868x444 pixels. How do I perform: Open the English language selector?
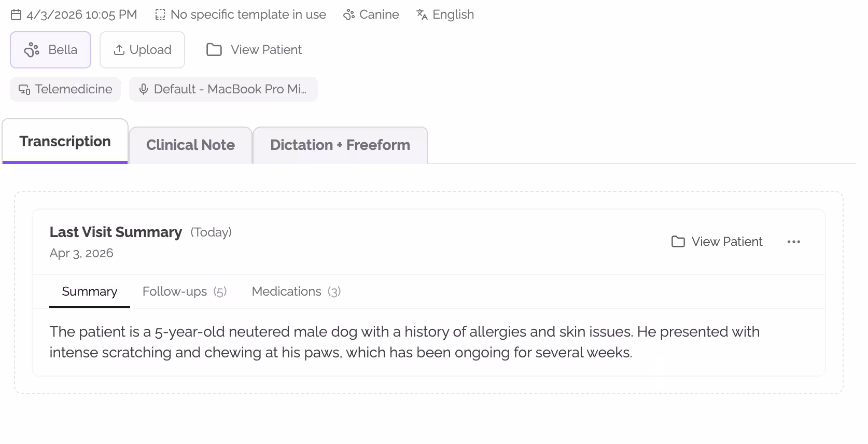(453, 15)
